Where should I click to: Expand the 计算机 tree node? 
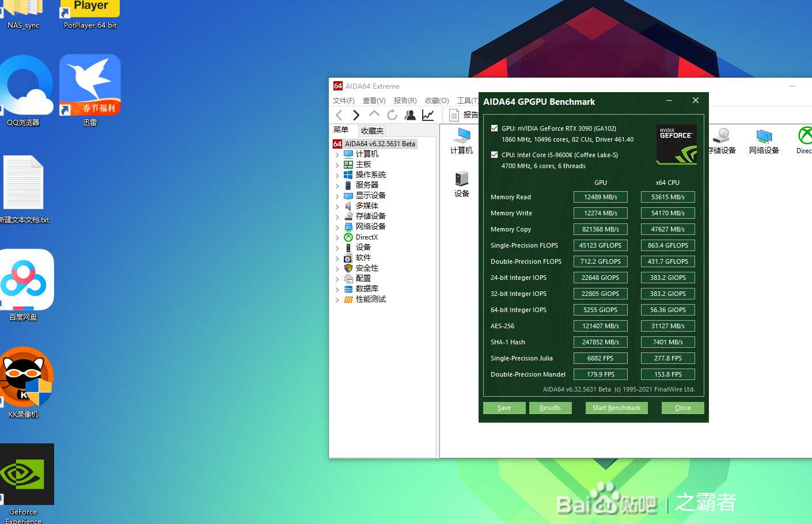pos(337,154)
